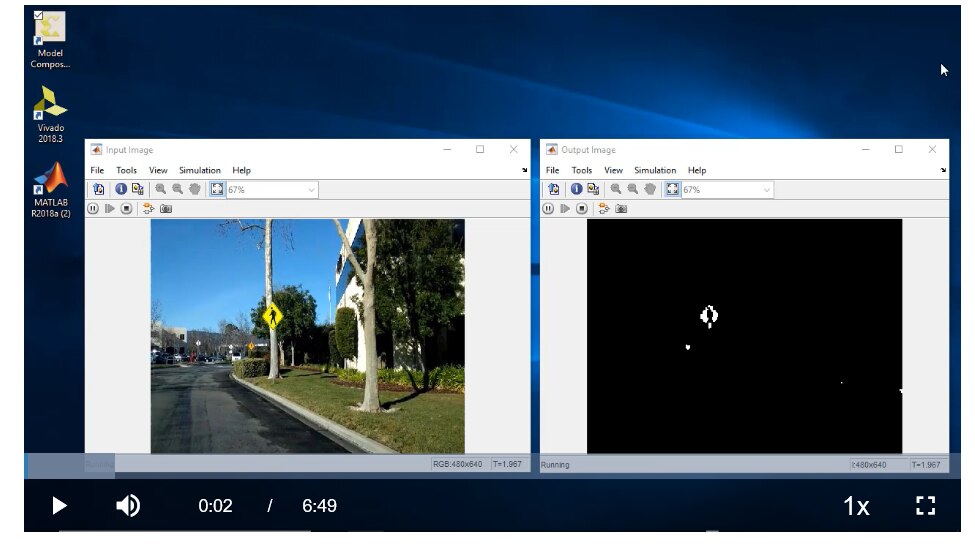Pause simulation in Input Image window

pos(93,209)
